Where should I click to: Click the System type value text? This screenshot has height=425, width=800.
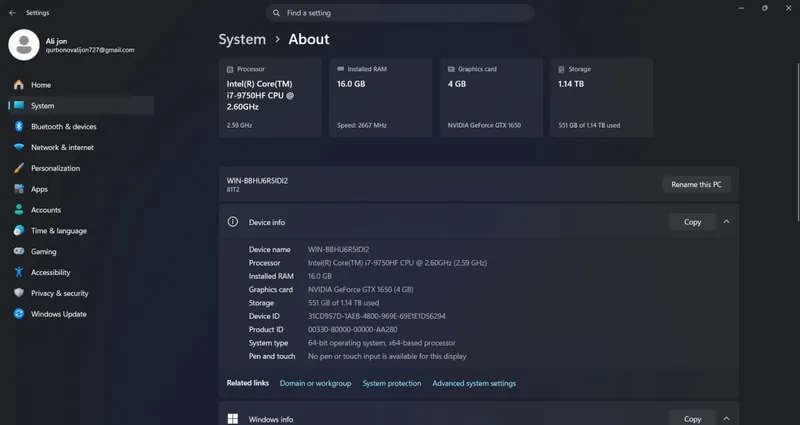pyautogui.click(x=382, y=343)
